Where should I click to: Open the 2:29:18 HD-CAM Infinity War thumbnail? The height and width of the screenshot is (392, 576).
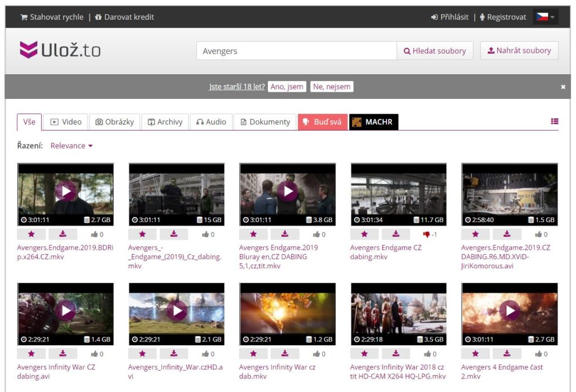pos(399,314)
